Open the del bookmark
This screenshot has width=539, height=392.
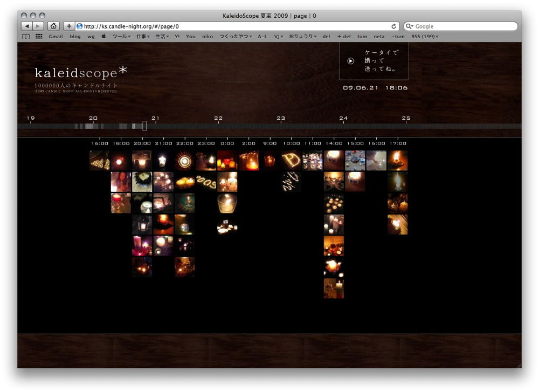tap(326, 37)
